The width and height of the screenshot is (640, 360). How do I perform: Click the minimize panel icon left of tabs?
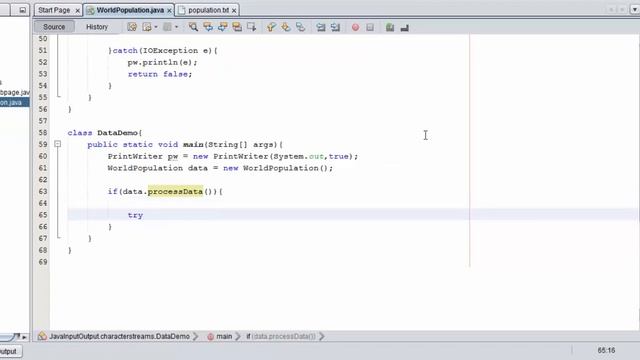[22, 10]
